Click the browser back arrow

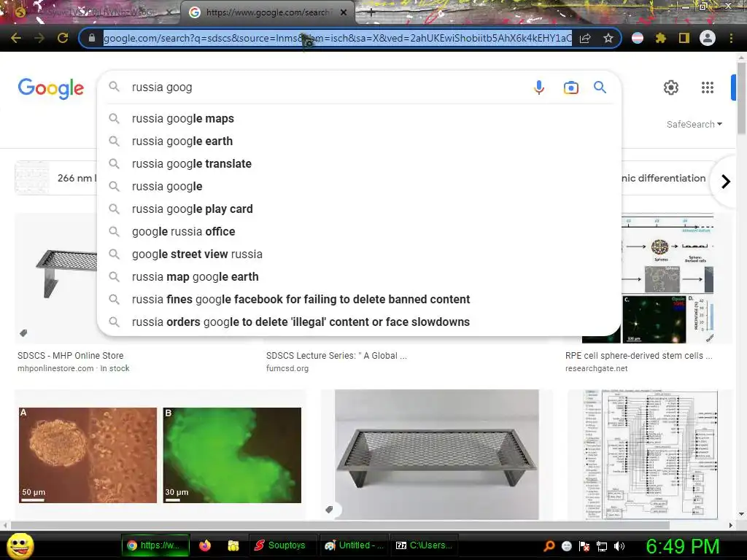16,38
